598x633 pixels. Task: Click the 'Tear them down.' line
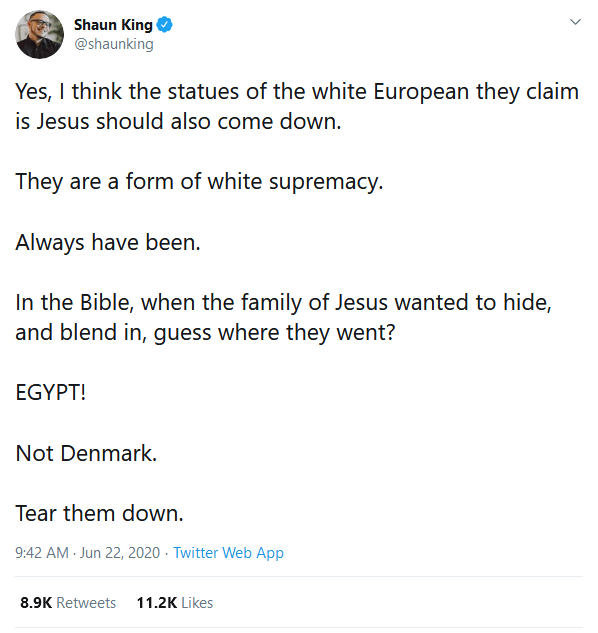99,514
